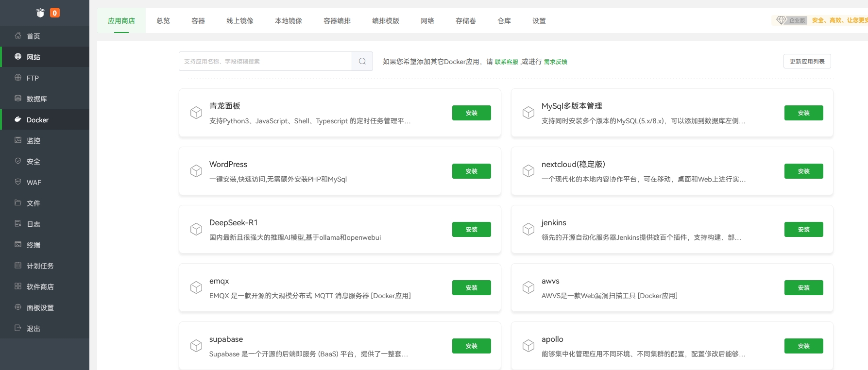
Task: Install nextcloud(稳定版)
Action: pyautogui.click(x=804, y=171)
